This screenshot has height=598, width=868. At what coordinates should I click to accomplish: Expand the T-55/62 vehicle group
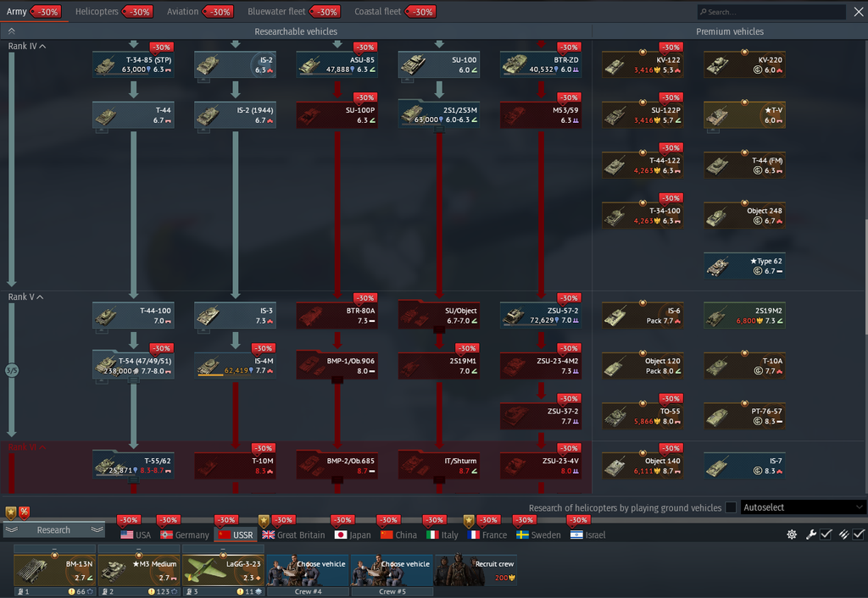[x=133, y=465]
